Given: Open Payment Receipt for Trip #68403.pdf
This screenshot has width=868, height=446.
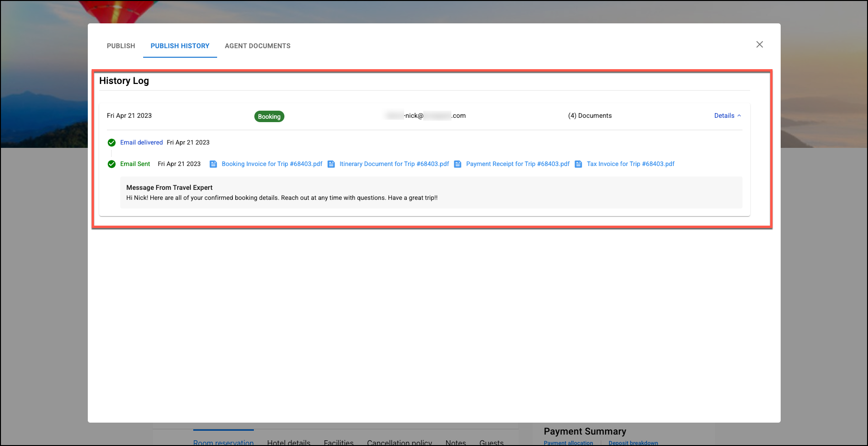Looking at the screenshot, I should [518, 164].
